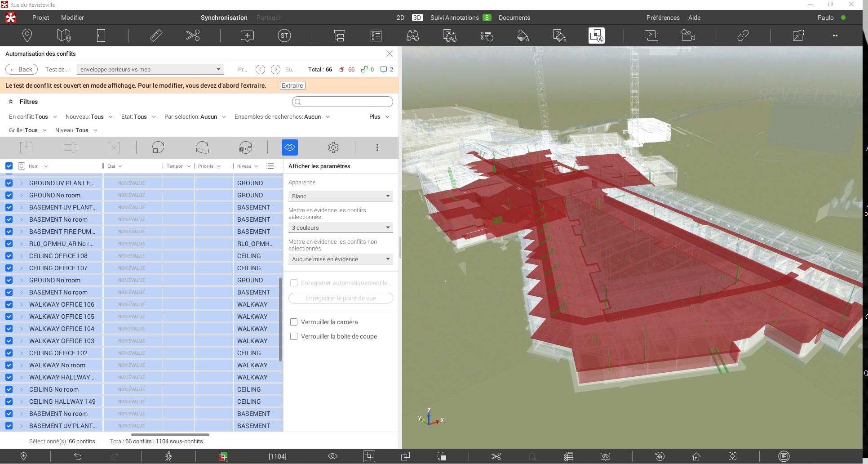Uncheck the CEILING OFFICE 108 row checkbox

click(9, 256)
